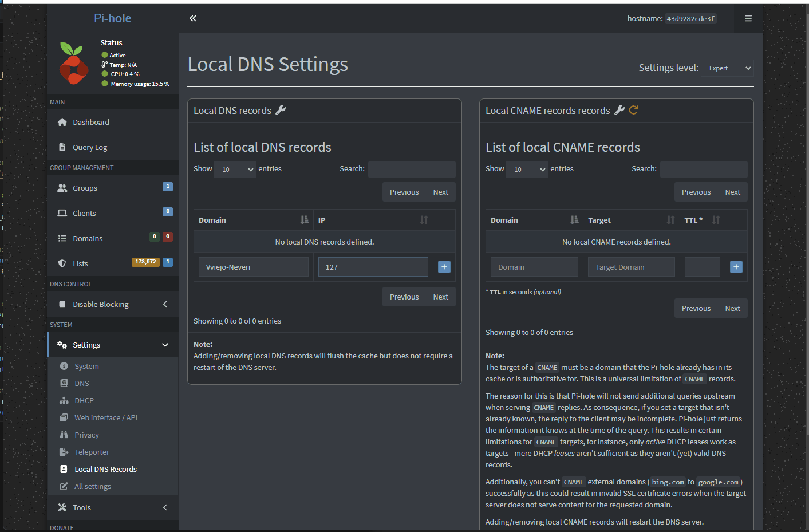Focus the DNS records Search field
809x532 pixels.
pos(412,170)
